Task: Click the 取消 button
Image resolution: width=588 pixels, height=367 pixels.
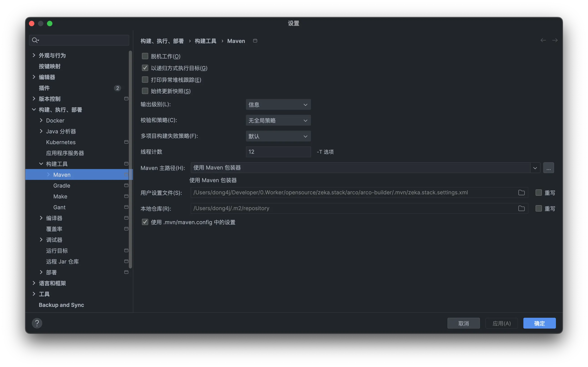Action: point(463,323)
